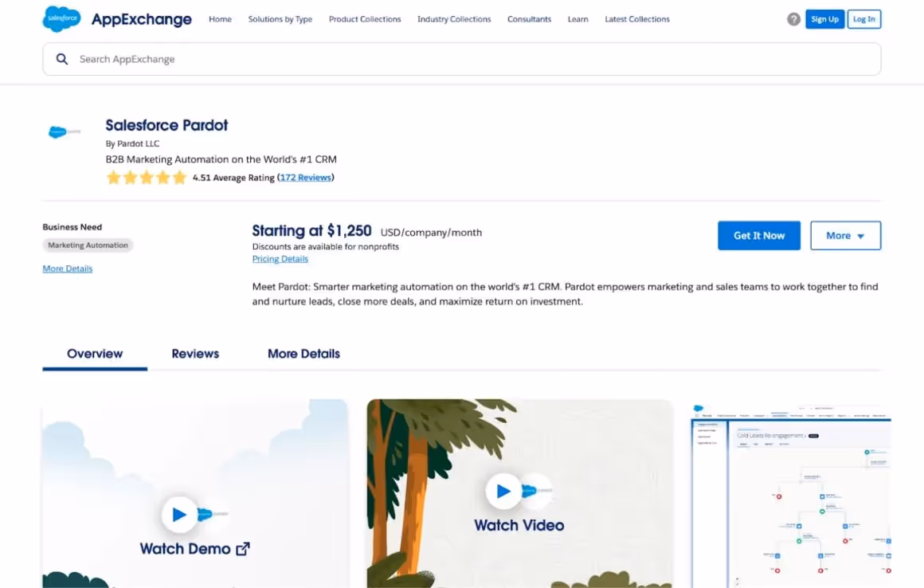924x588 pixels.
Task: Open the 172 Reviews link
Action: pos(305,178)
